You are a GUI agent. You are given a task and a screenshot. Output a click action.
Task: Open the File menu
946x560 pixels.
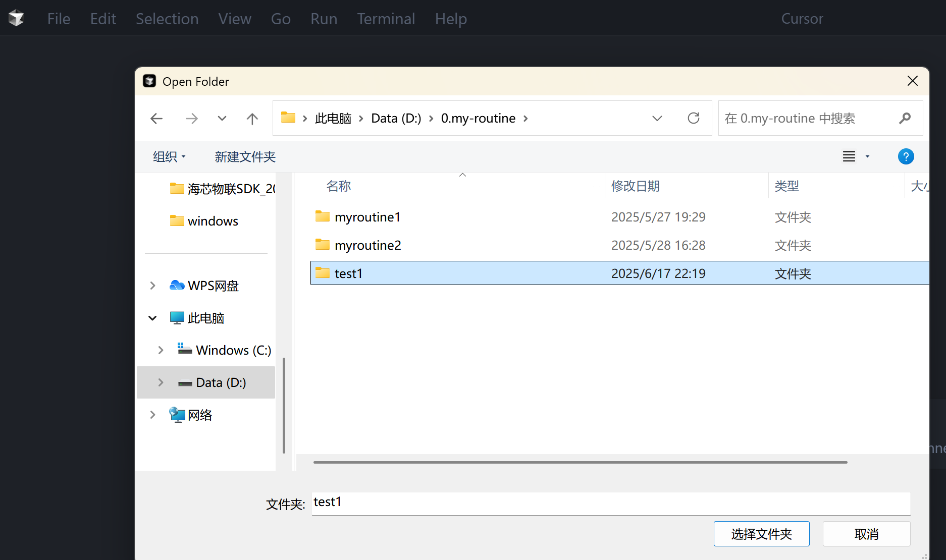(x=59, y=19)
